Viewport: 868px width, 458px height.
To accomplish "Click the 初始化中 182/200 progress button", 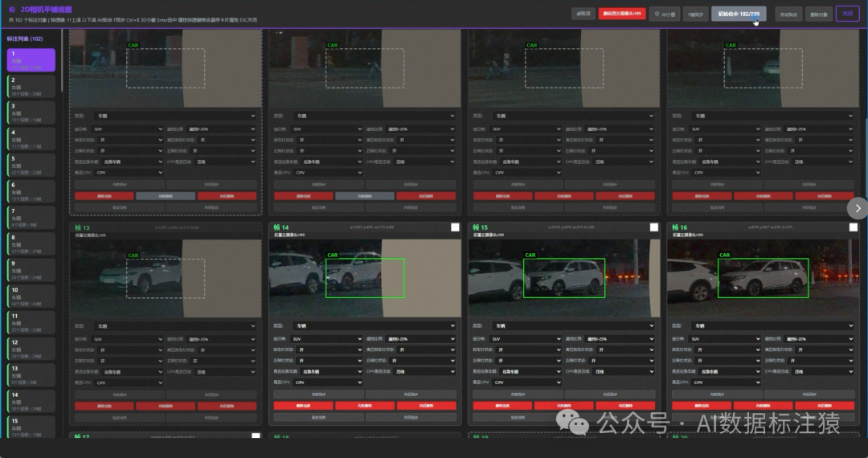I will coord(739,14).
